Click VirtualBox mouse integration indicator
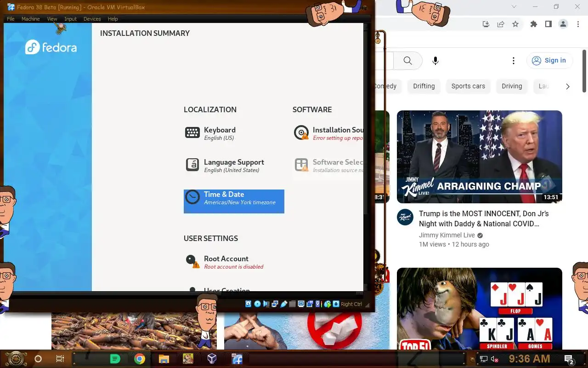 point(328,304)
